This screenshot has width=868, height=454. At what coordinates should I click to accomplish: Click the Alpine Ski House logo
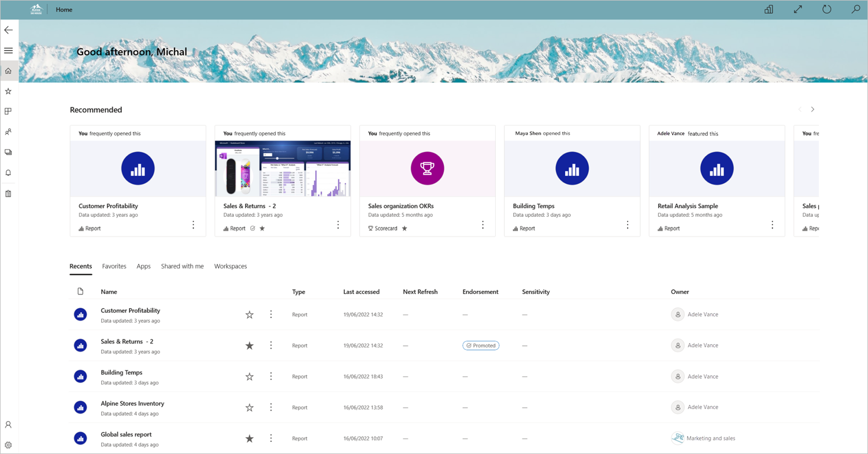tap(36, 9)
